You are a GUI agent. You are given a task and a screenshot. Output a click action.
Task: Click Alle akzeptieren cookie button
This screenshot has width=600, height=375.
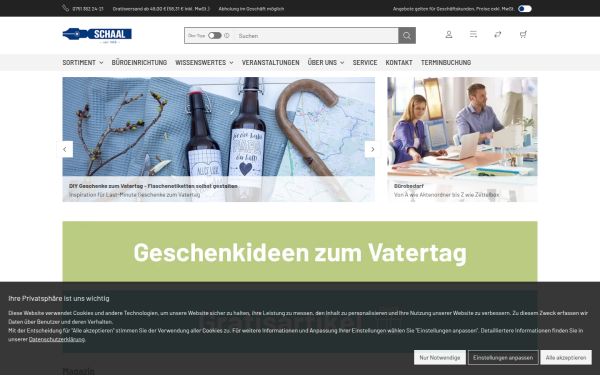(566, 357)
